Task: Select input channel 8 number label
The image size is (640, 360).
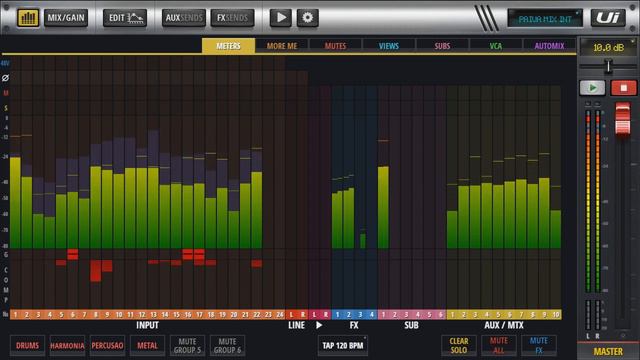Action: pyautogui.click(x=96, y=314)
